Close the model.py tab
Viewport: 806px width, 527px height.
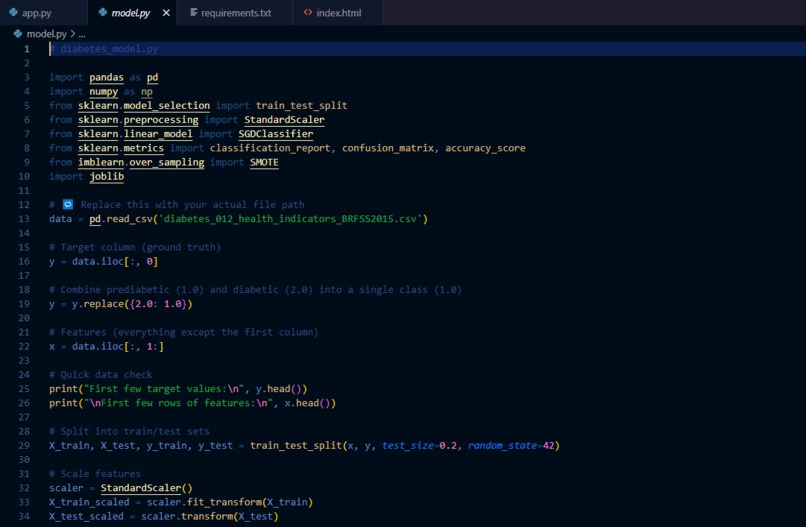click(x=166, y=12)
